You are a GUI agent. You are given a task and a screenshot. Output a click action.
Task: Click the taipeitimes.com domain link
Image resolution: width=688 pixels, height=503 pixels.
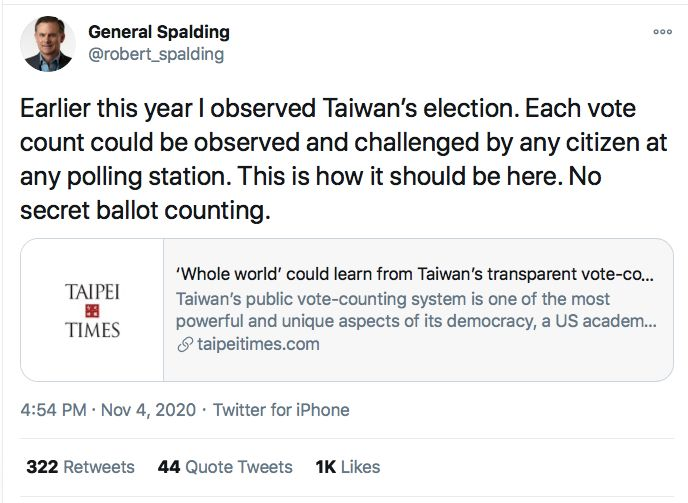[x=258, y=344]
